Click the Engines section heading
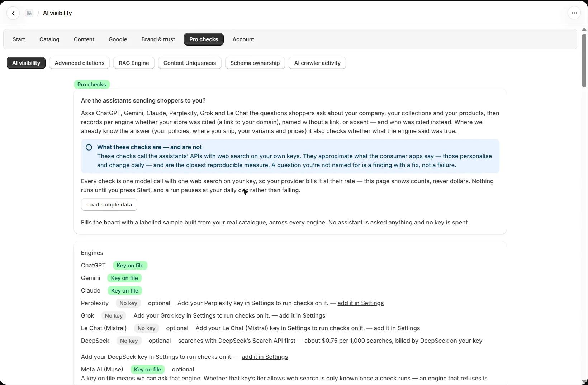This screenshot has height=385, width=588. tap(92, 253)
